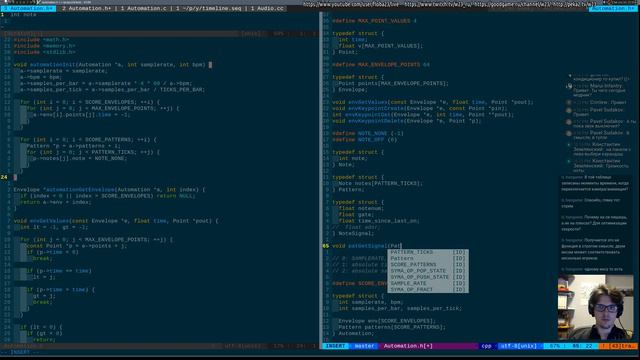Click 'void envKeypointDelete' declaration in right pane

click(x=407, y=121)
